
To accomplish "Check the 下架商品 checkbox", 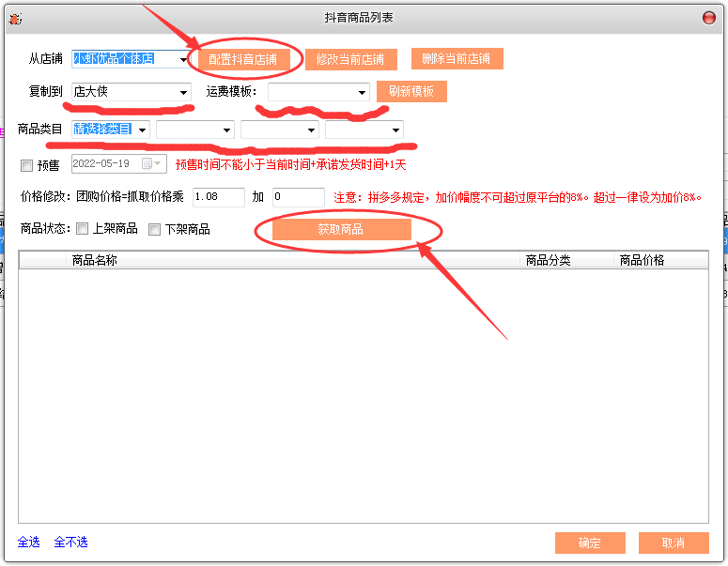I will [155, 229].
